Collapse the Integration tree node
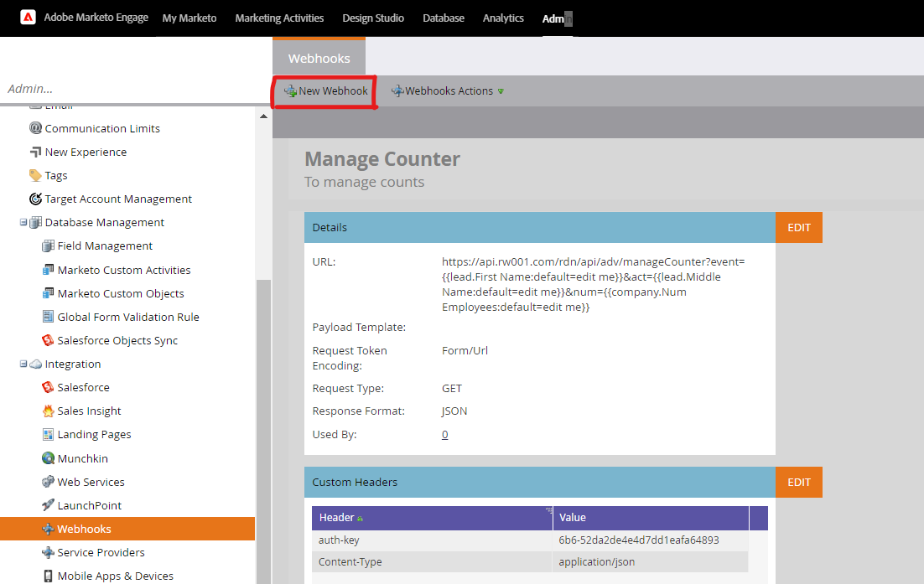The width and height of the screenshot is (924, 584). [x=23, y=364]
